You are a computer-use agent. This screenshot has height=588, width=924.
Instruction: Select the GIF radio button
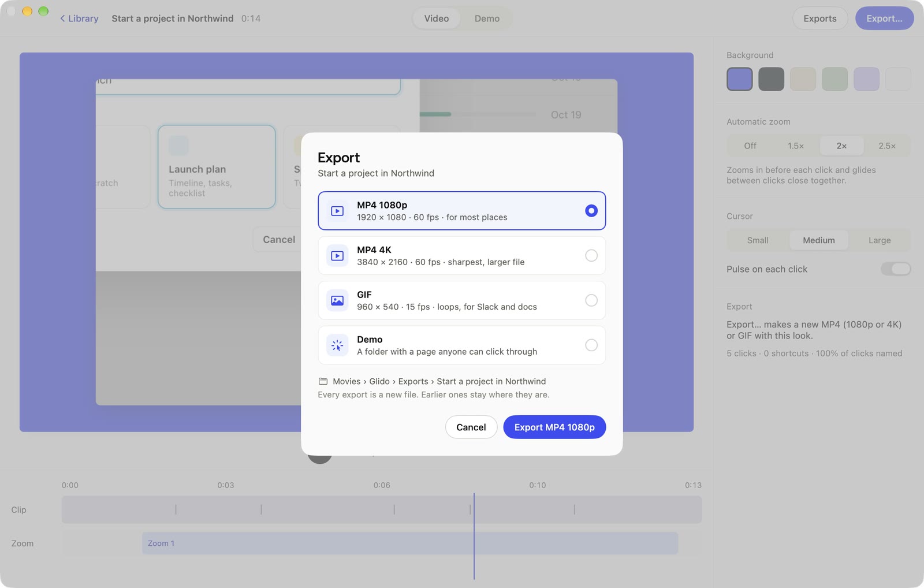pos(591,300)
